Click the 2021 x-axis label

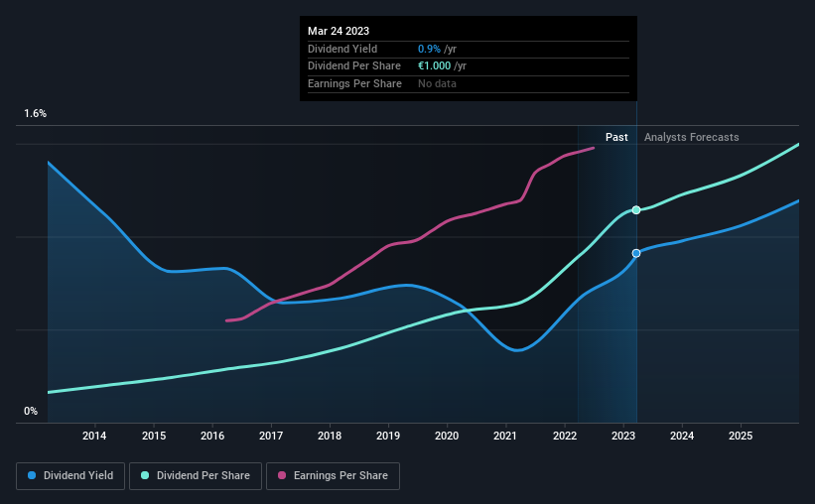click(x=504, y=436)
